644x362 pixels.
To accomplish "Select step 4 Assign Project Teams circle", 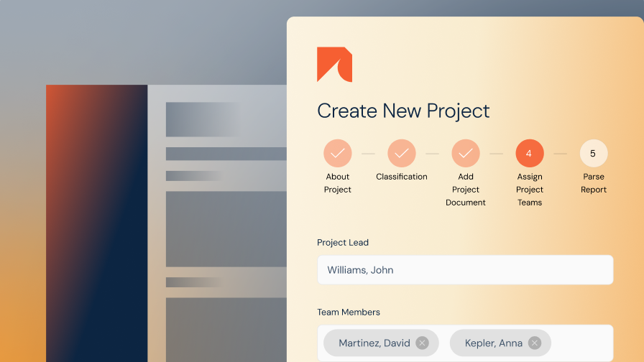I will (530, 153).
